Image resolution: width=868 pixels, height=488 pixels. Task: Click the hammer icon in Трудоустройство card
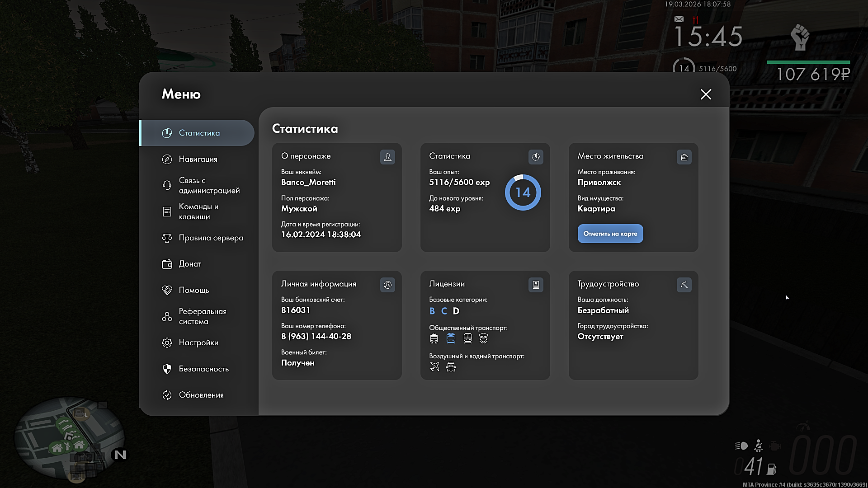click(x=684, y=285)
